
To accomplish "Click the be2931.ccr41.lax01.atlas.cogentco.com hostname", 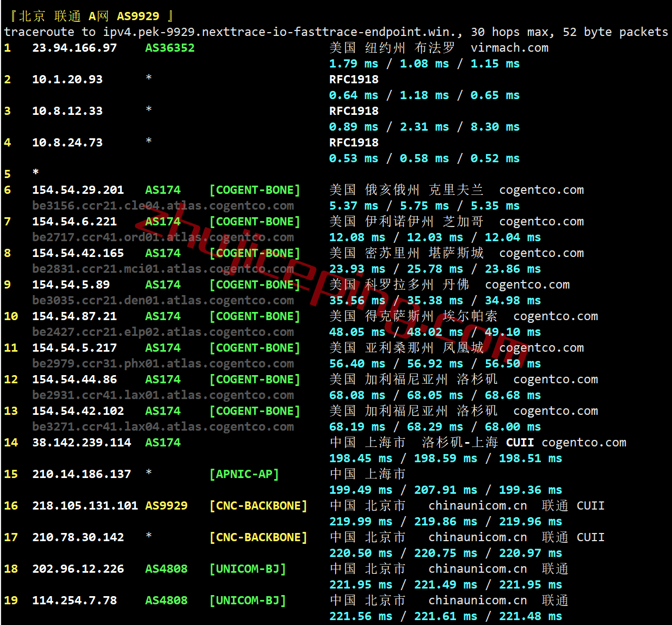I will tap(163, 395).
